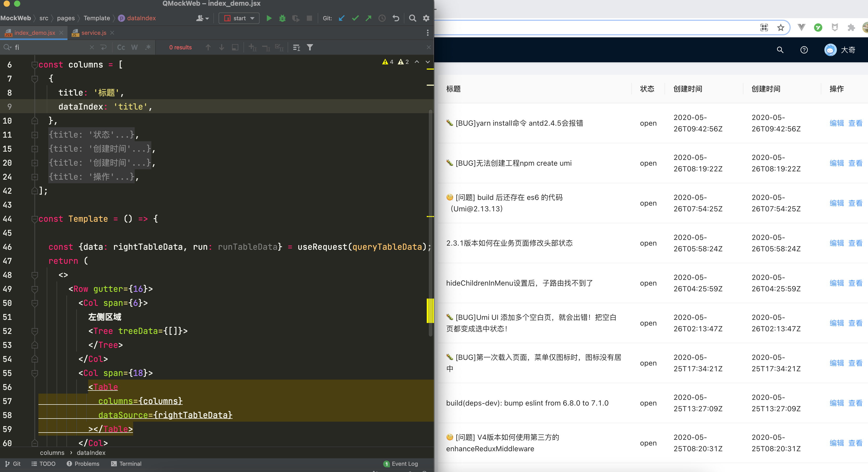Image resolution: width=868 pixels, height=472 pixels.
Task: Click the Git push green arrow
Action: click(369, 18)
